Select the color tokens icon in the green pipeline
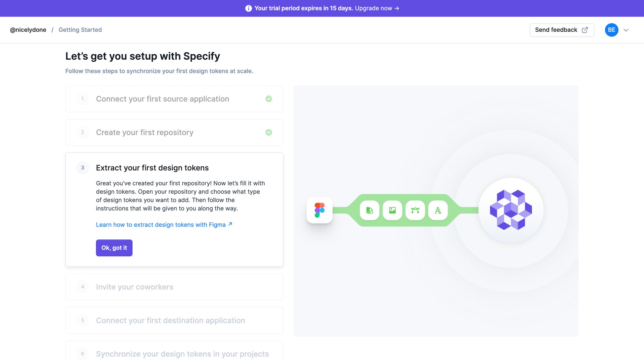644x361 pixels. (369, 210)
